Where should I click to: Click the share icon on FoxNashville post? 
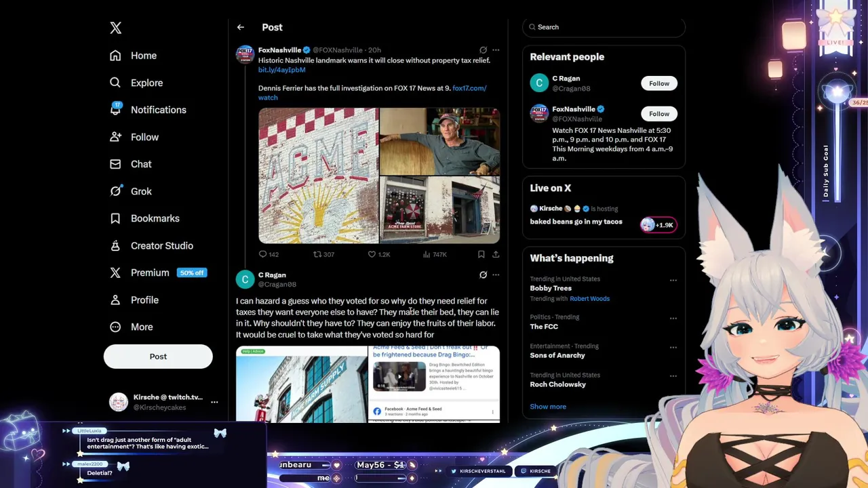[496, 254]
